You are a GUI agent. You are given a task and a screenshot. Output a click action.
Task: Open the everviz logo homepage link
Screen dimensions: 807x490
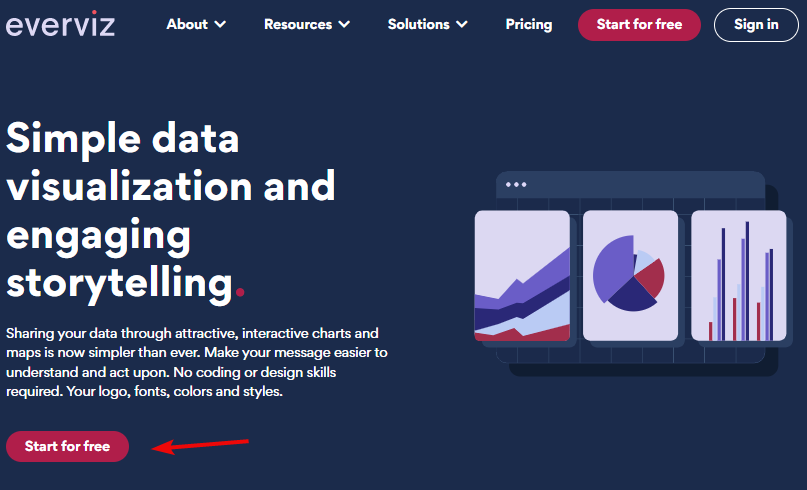click(60, 24)
